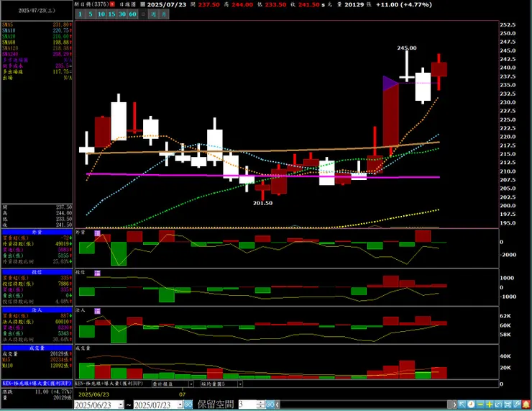Click the grey chart icon before the date
The image size is (532, 411).
143,4
